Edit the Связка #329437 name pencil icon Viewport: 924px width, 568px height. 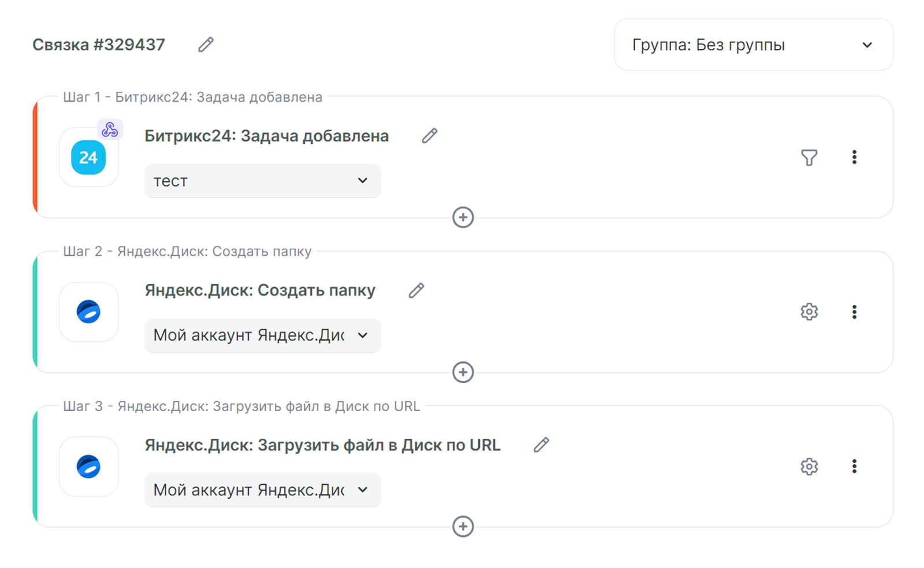click(206, 44)
